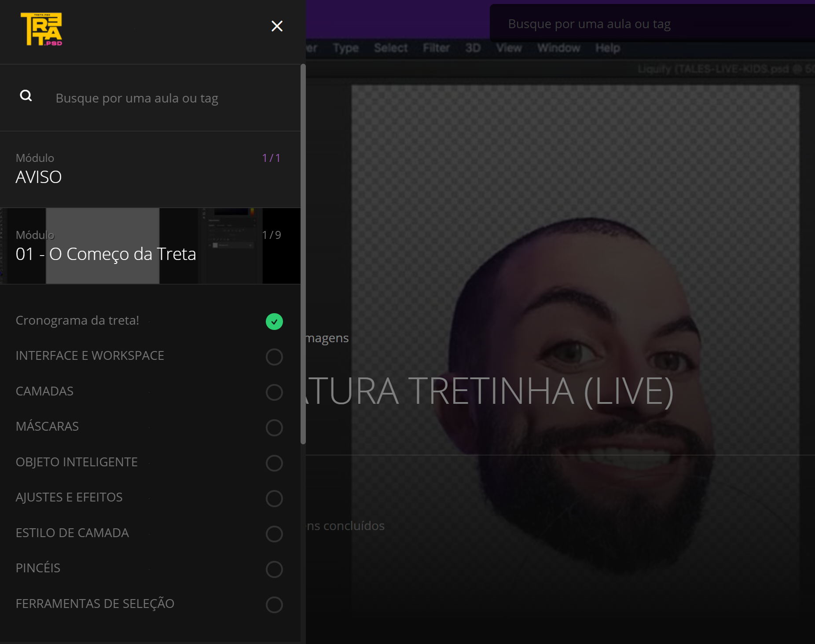
Task: Open the Window menu in Photoshop
Action: (558, 48)
